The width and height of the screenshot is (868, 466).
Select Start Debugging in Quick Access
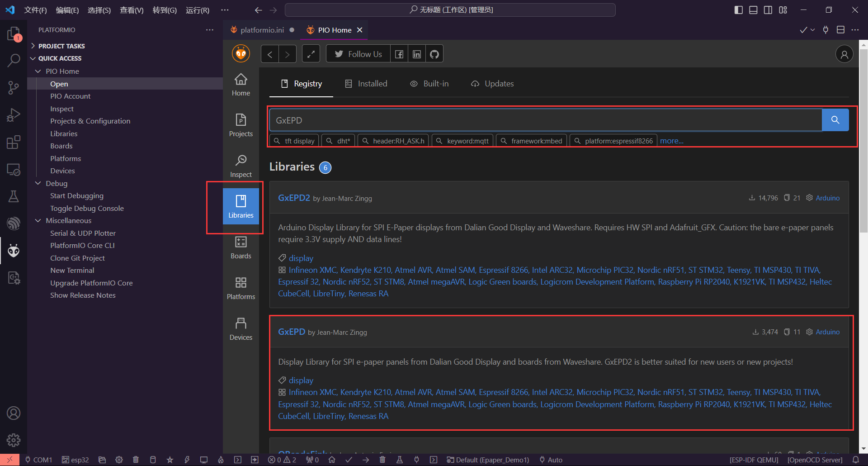[x=77, y=195]
